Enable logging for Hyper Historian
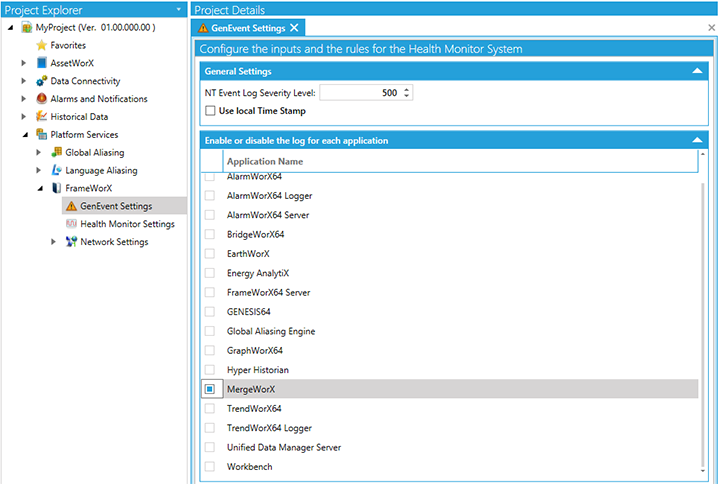721x487 pixels. 210,370
